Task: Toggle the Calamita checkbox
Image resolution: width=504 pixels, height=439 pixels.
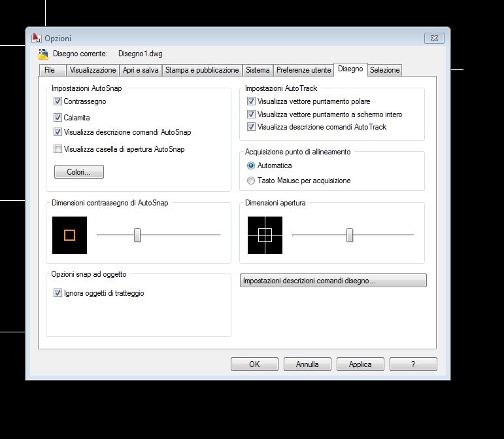Action: [58, 117]
